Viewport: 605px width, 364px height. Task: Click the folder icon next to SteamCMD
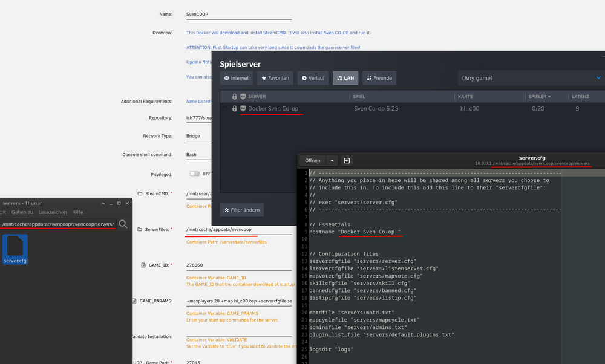tap(140, 193)
